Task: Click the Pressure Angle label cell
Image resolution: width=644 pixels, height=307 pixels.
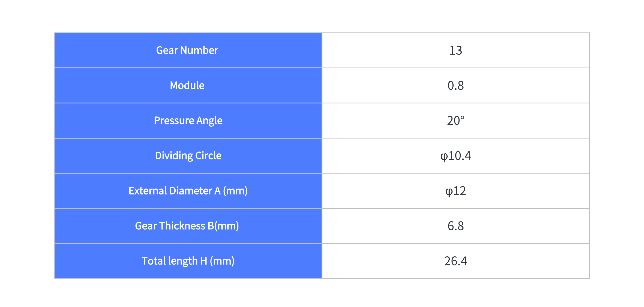Action: [188, 120]
